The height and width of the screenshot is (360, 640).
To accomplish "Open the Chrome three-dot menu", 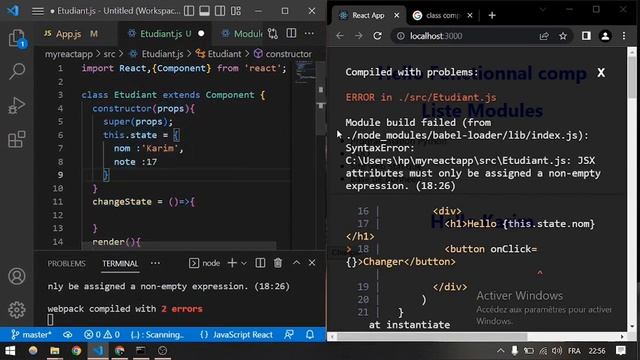I will point(624,36).
